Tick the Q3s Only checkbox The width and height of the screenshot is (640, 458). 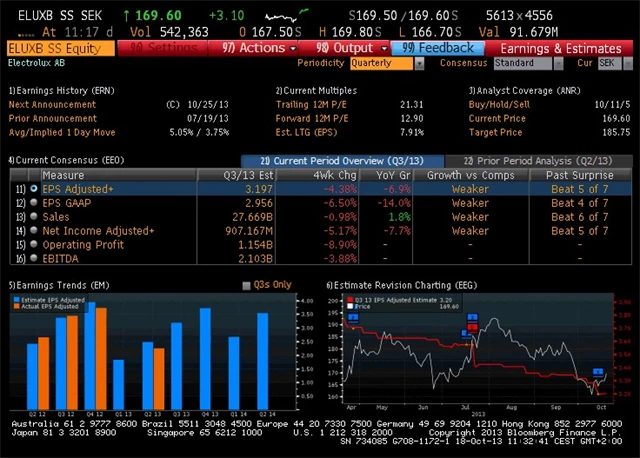246,286
